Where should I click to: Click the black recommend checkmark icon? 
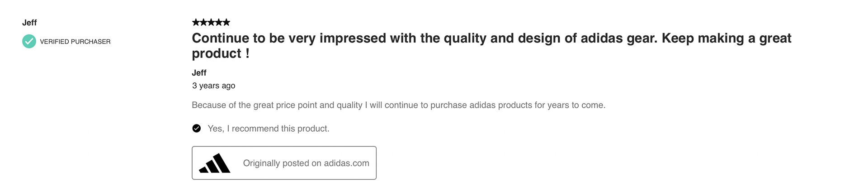(x=197, y=129)
